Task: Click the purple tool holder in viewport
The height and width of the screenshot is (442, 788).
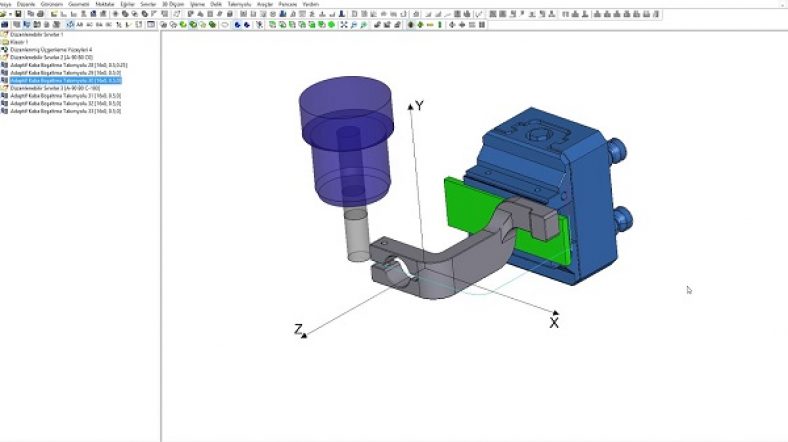Action: (x=346, y=141)
